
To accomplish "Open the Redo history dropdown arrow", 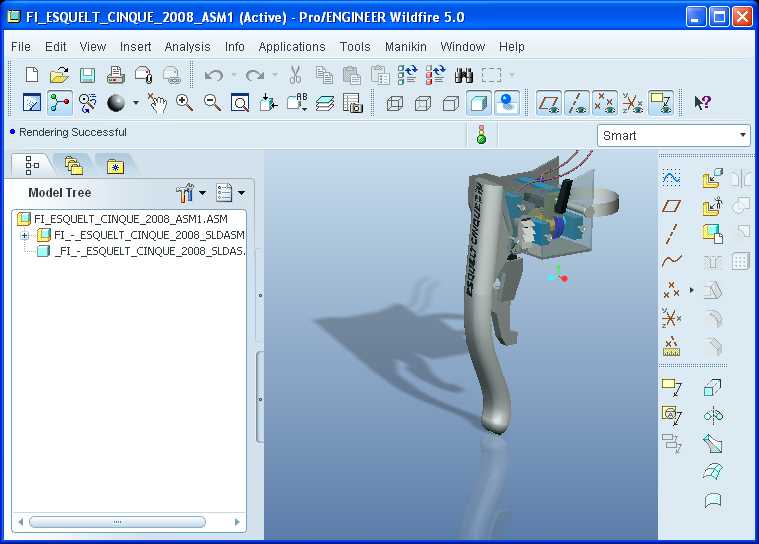I will pos(274,75).
